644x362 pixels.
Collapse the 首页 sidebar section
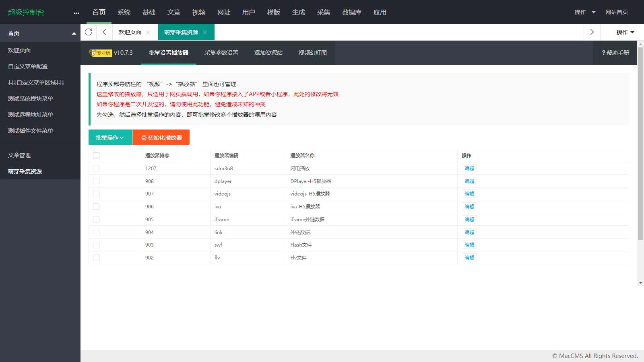[74, 33]
